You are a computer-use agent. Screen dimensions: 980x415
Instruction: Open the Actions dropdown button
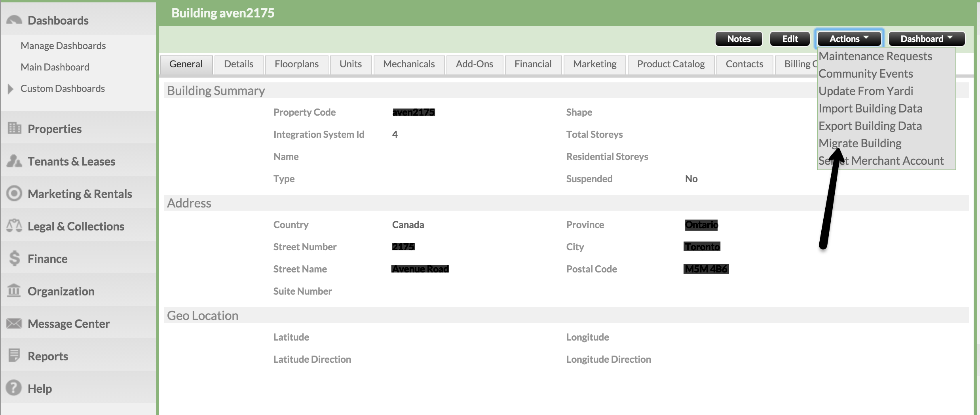(x=849, y=39)
